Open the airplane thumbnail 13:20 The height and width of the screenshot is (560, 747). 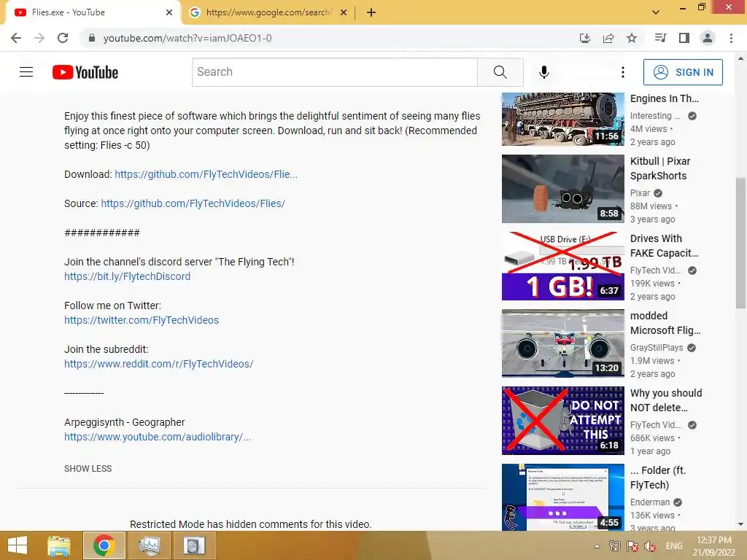562,343
